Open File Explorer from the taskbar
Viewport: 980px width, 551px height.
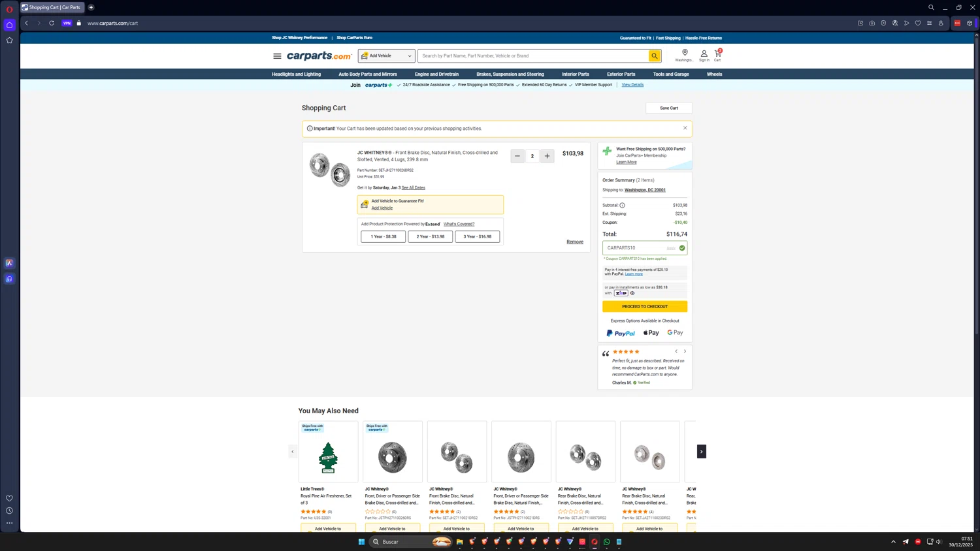coord(459,542)
